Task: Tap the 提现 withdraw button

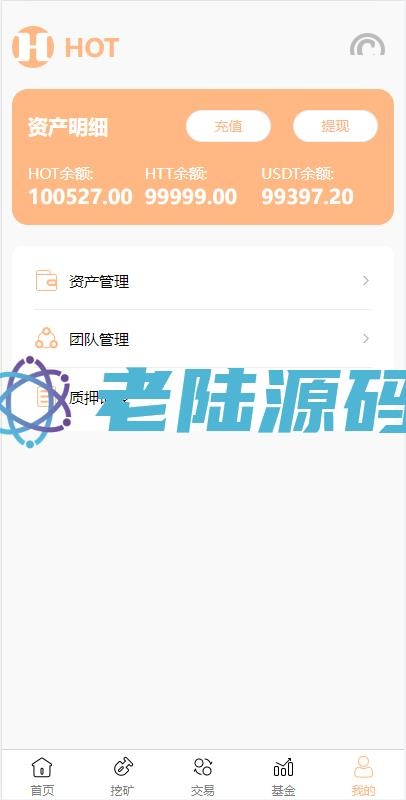Action: coord(335,126)
